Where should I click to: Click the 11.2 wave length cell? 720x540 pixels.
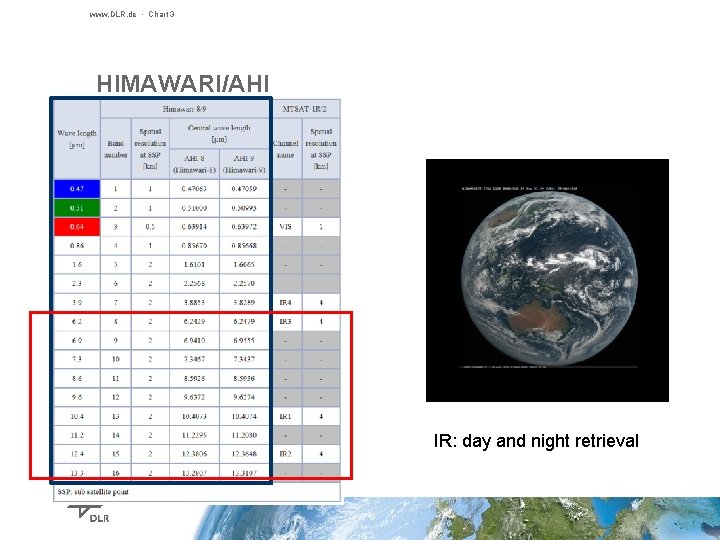click(x=77, y=435)
